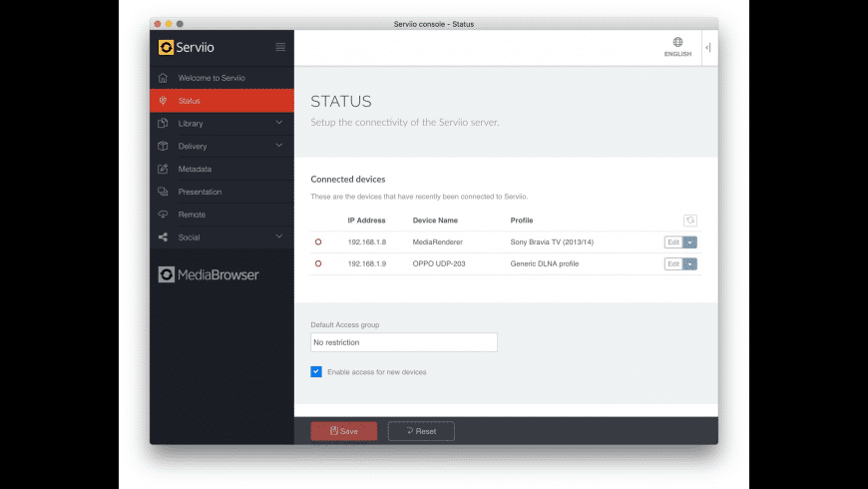
Task: Collapse the right panel arrow icon
Action: 708,48
